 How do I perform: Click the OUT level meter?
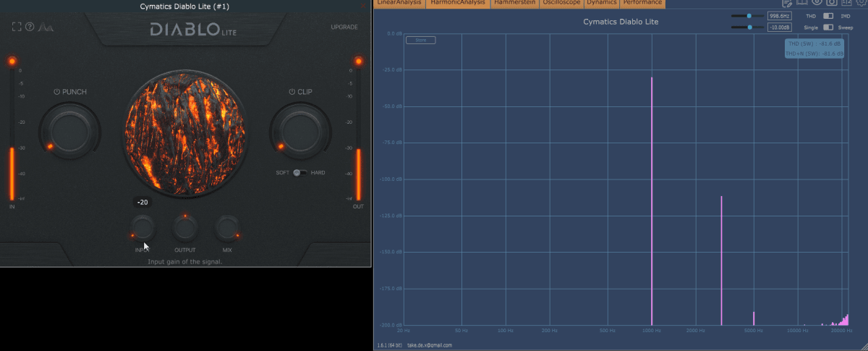[357, 132]
